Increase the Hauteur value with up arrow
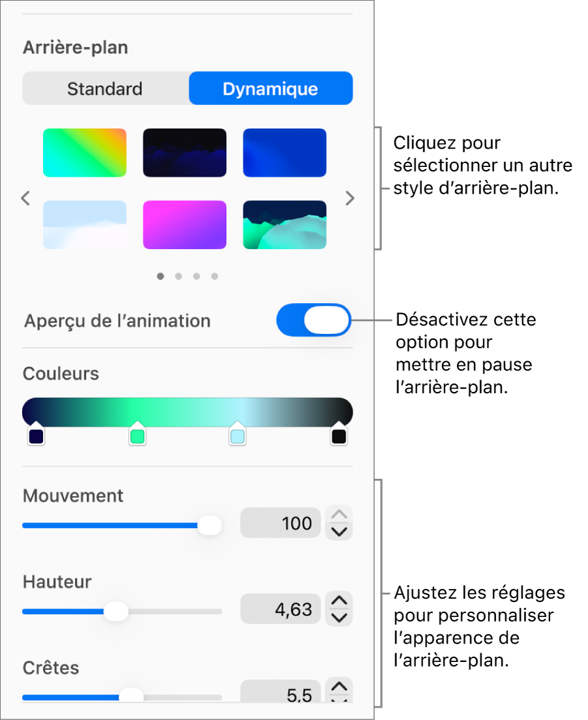 click(339, 600)
